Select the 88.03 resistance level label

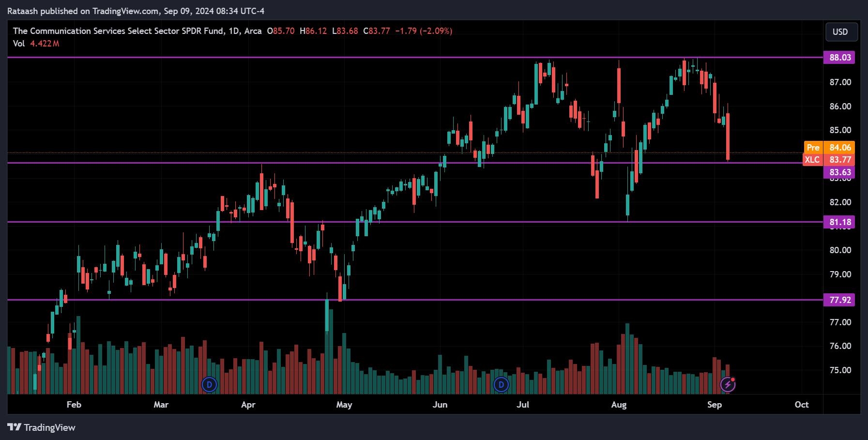coord(839,58)
